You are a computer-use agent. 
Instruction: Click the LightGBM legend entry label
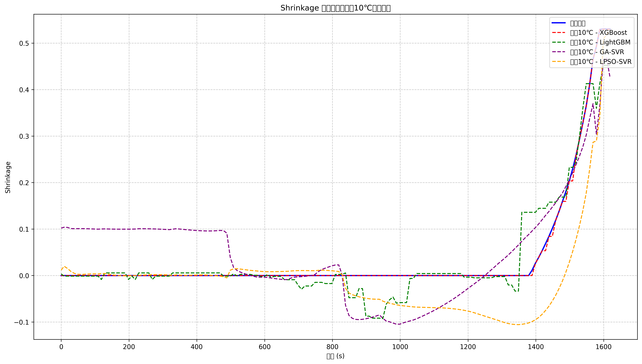pos(600,42)
